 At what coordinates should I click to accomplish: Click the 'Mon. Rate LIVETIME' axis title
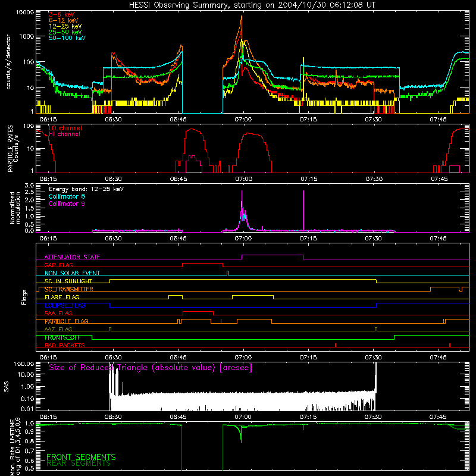pos(15,446)
